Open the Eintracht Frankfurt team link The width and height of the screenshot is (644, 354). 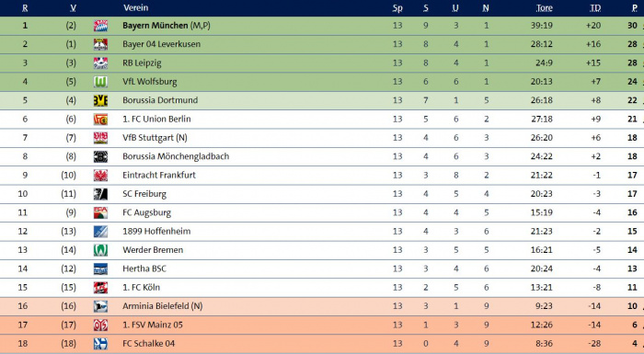tap(159, 175)
